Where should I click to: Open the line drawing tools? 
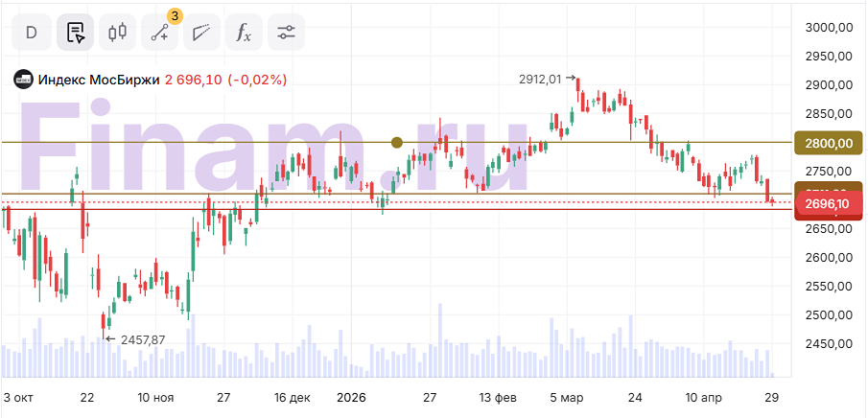coord(160,33)
